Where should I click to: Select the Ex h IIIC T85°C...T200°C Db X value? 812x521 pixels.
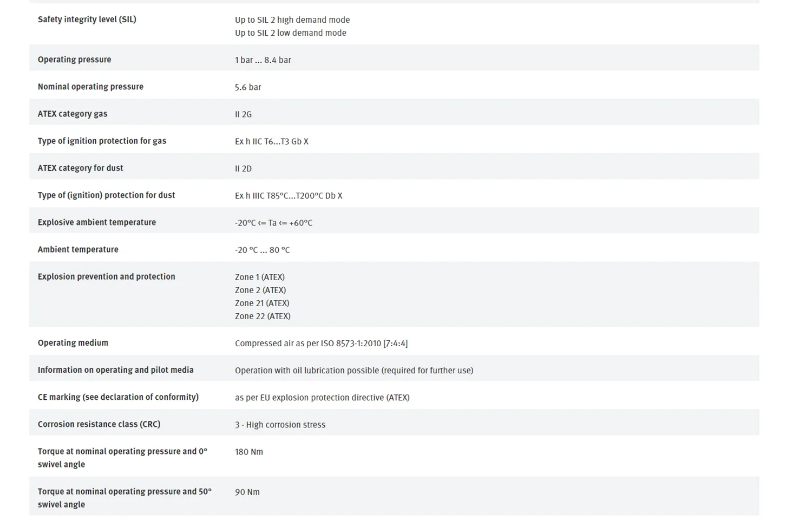289,196
